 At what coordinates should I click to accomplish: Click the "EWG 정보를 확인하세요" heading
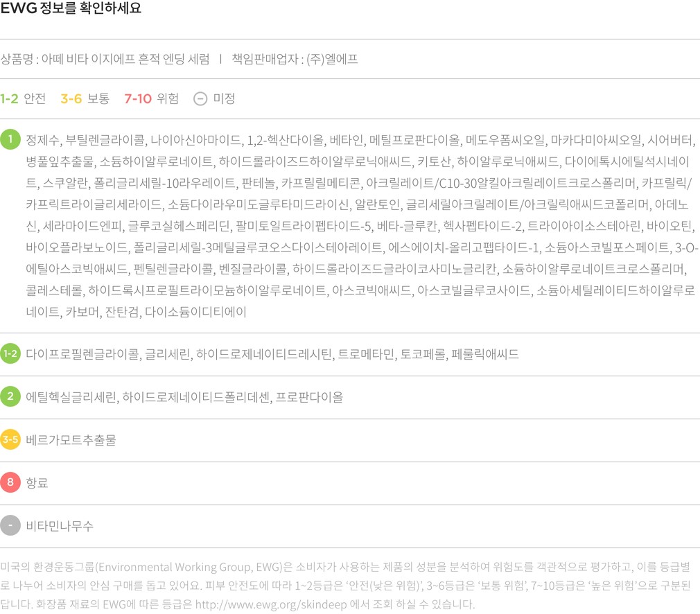[71, 9]
